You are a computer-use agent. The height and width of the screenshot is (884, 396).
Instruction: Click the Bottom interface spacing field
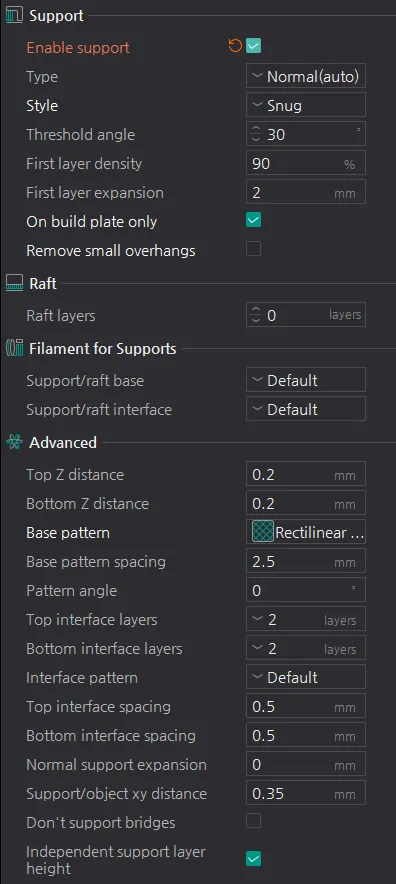pos(306,735)
